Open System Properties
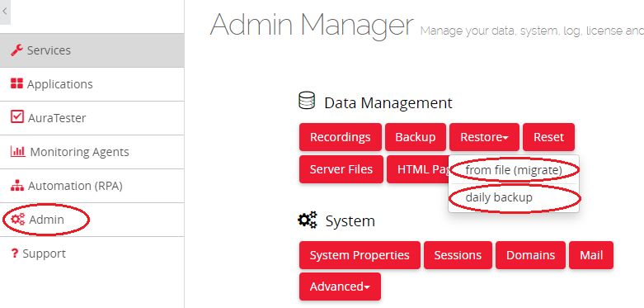The image size is (644, 308). pos(360,255)
